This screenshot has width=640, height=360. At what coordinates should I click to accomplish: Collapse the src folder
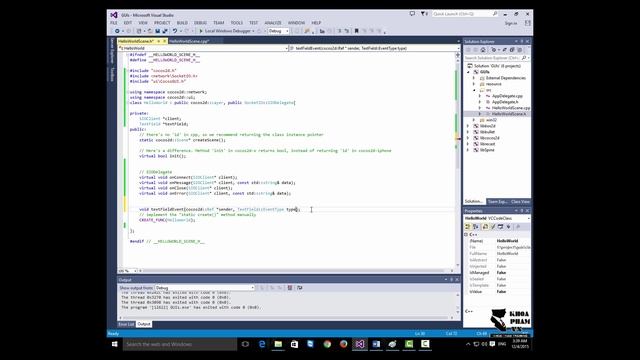[x=474, y=90]
